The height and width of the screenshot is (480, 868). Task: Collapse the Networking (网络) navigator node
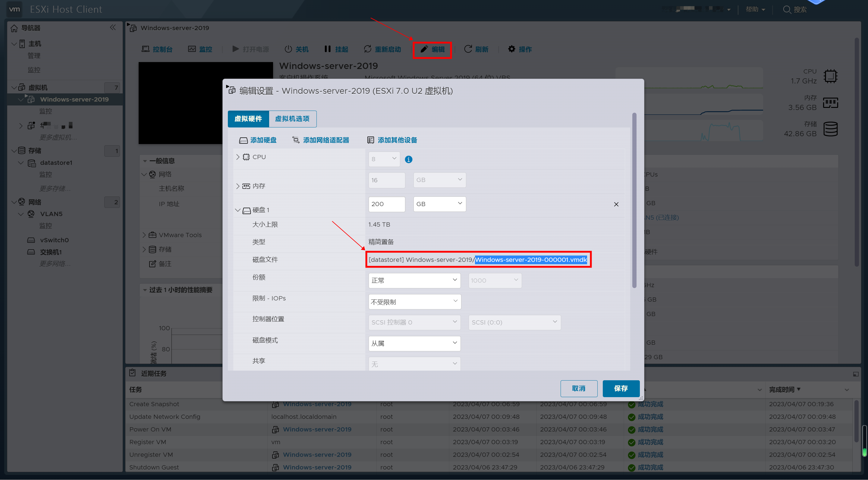click(14, 202)
